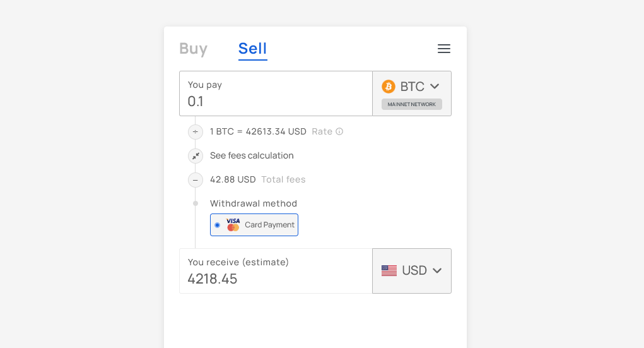Select the Card Payment radio button
This screenshot has width=644, height=348.
pos(218,225)
